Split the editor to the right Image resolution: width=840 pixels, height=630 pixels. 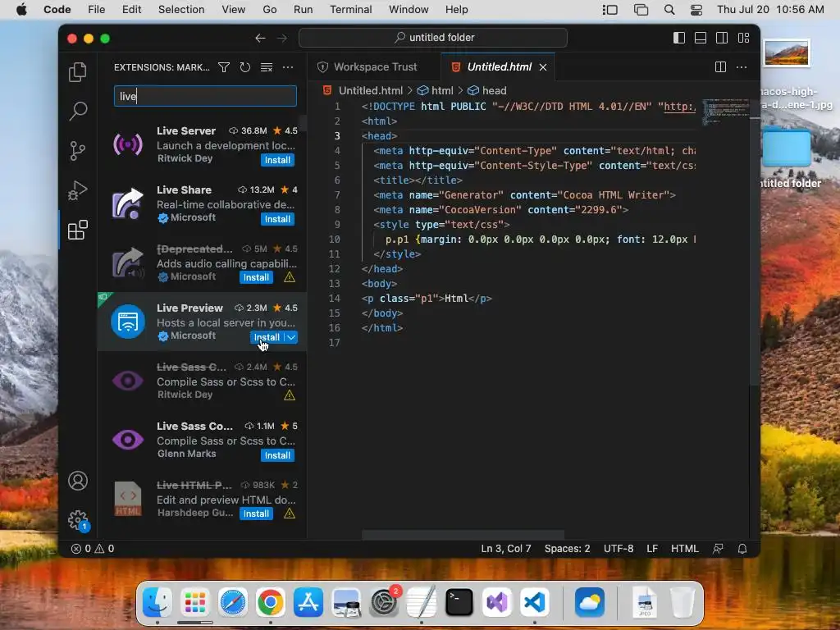(720, 67)
